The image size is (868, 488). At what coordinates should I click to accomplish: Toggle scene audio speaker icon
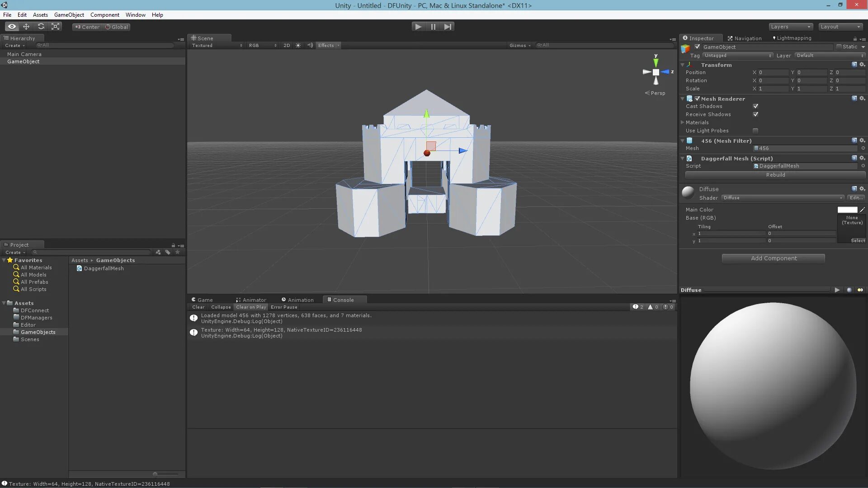click(310, 45)
